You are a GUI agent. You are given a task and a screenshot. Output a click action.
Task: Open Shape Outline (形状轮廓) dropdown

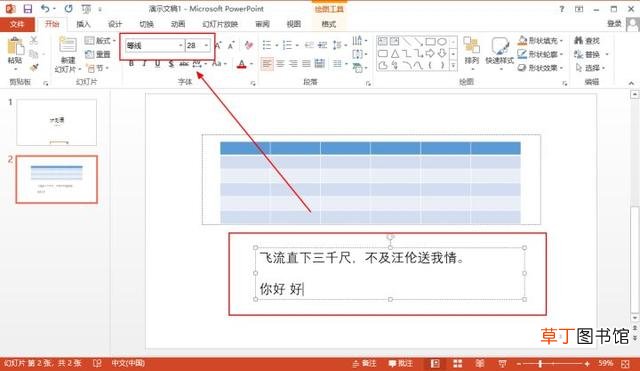pyautogui.click(x=541, y=54)
